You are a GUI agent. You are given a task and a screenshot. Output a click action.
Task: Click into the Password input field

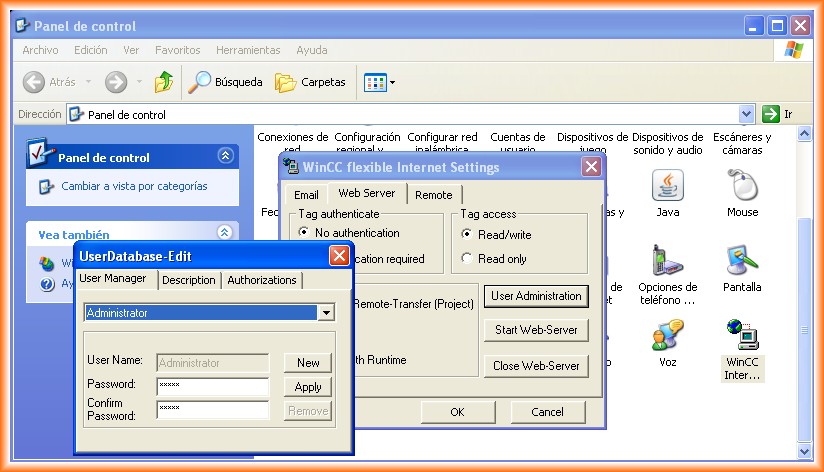(x=212, y=386)
